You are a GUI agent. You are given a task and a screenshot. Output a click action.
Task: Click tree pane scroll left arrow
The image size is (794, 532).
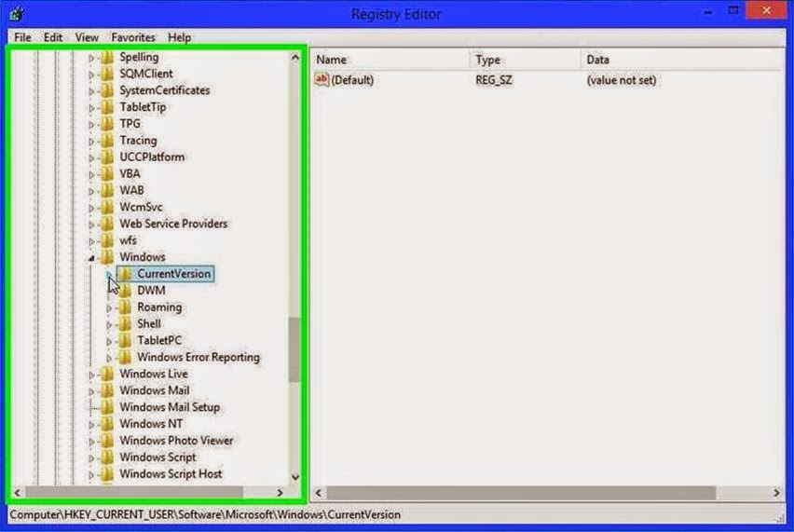18,492
